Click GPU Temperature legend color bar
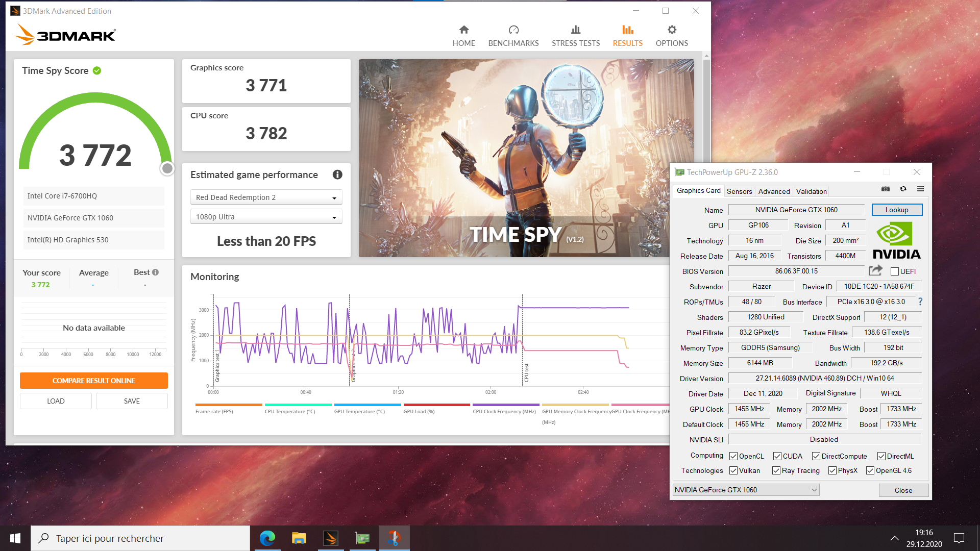This screenshot has width=980, height=551. (367, 405)
